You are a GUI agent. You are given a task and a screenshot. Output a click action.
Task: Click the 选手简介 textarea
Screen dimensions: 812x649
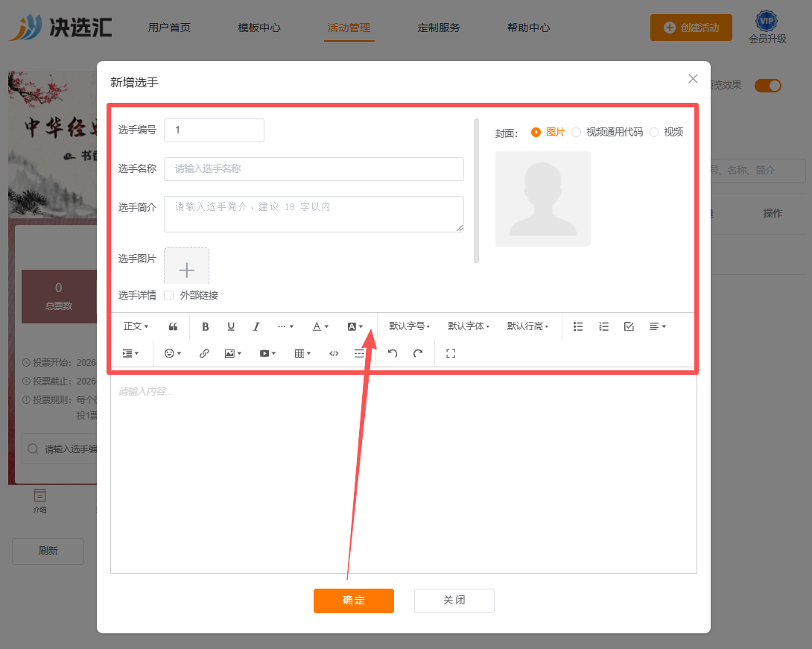(x=314, y=214)
